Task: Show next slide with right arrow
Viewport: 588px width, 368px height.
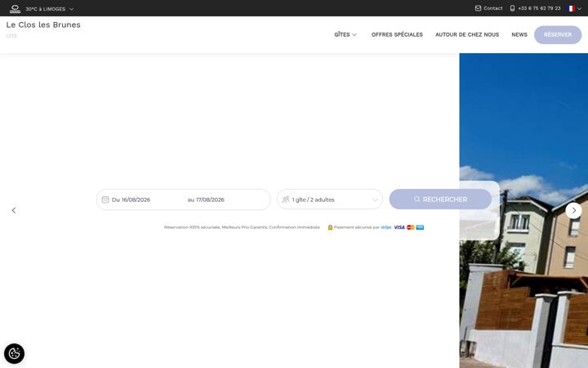Action: click(x=573, y=210)
